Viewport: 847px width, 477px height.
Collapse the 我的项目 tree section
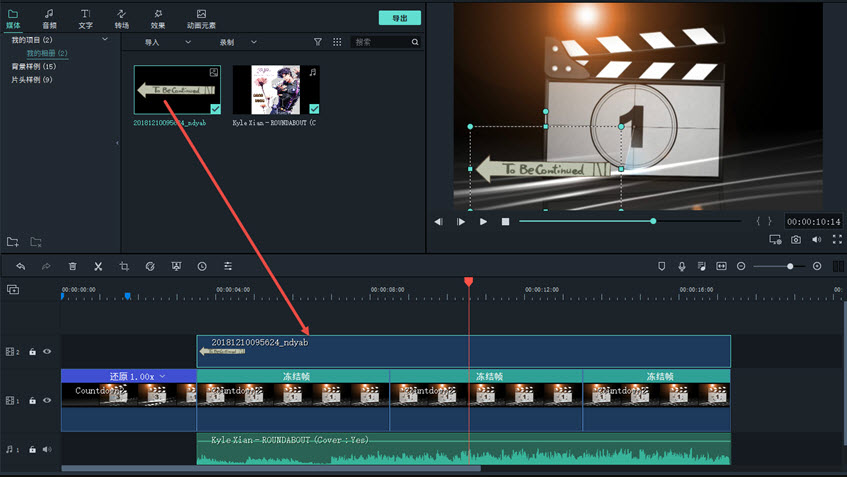[x=105, y=40]
